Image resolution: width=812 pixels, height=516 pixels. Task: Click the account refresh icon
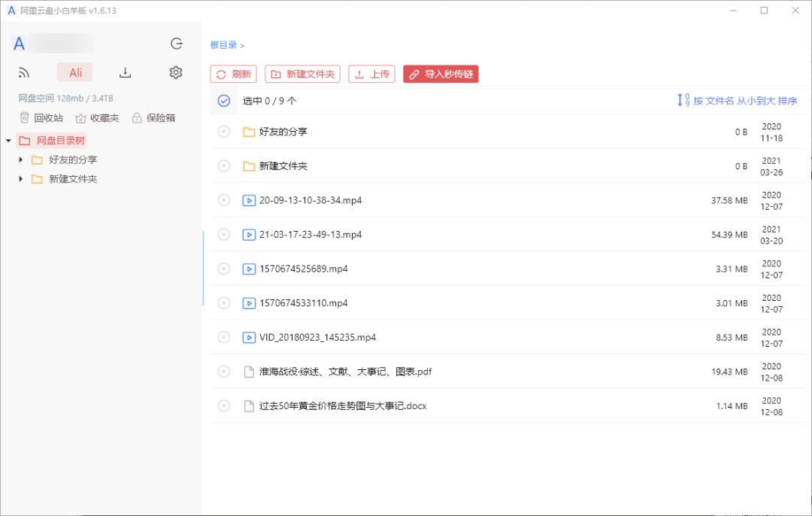pyautogui.click(x=176, y=44)
